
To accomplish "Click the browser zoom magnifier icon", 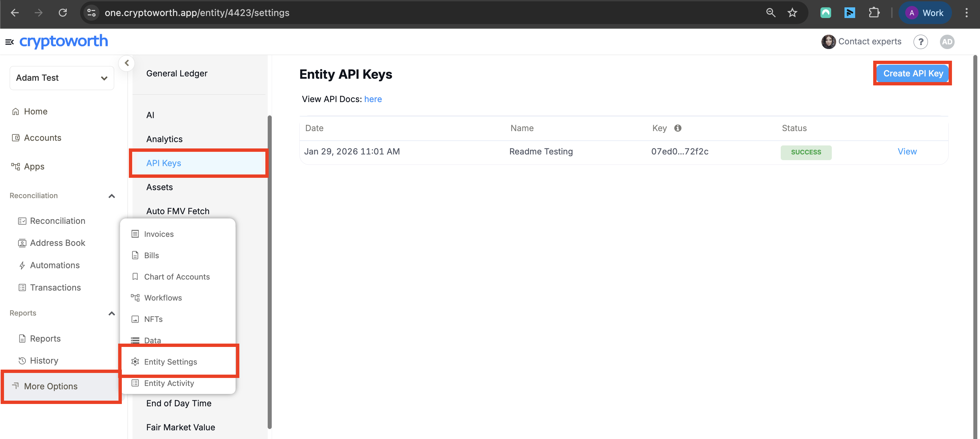I will tap(770, 13).
